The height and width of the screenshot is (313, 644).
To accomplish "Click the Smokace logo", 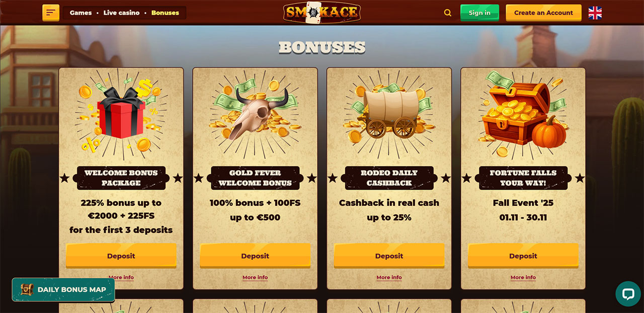I will 322,13.
